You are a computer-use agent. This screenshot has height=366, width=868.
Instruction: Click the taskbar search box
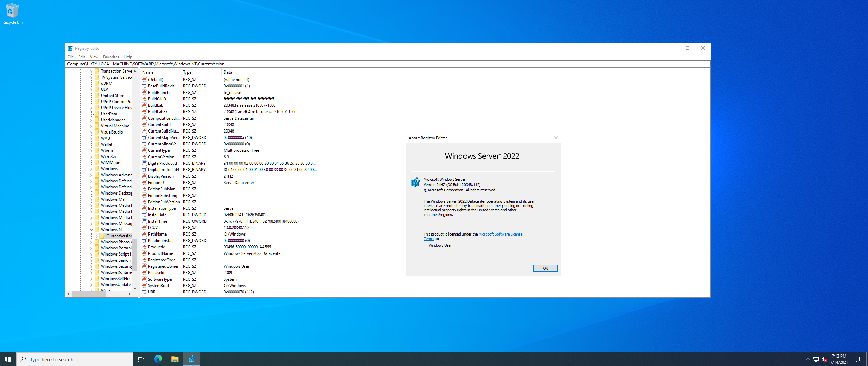75,359
